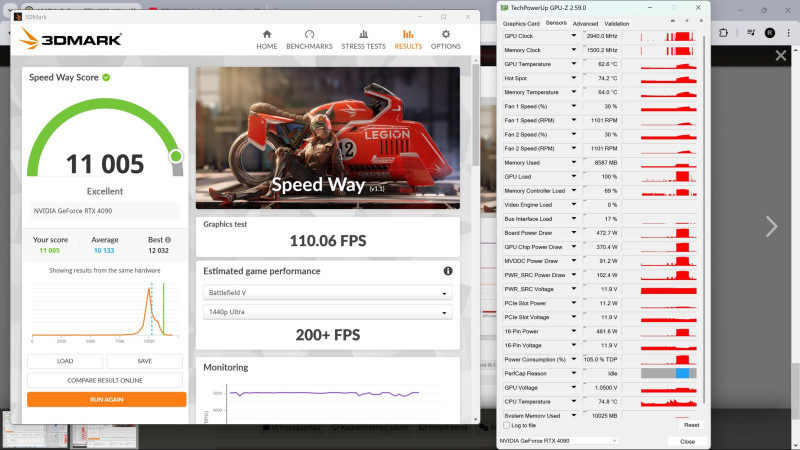Click the 'NVIDIA GeForce RTX 4090' label under Excellent
This screenshot has width=800, height=450.
[x=73, y=211]
